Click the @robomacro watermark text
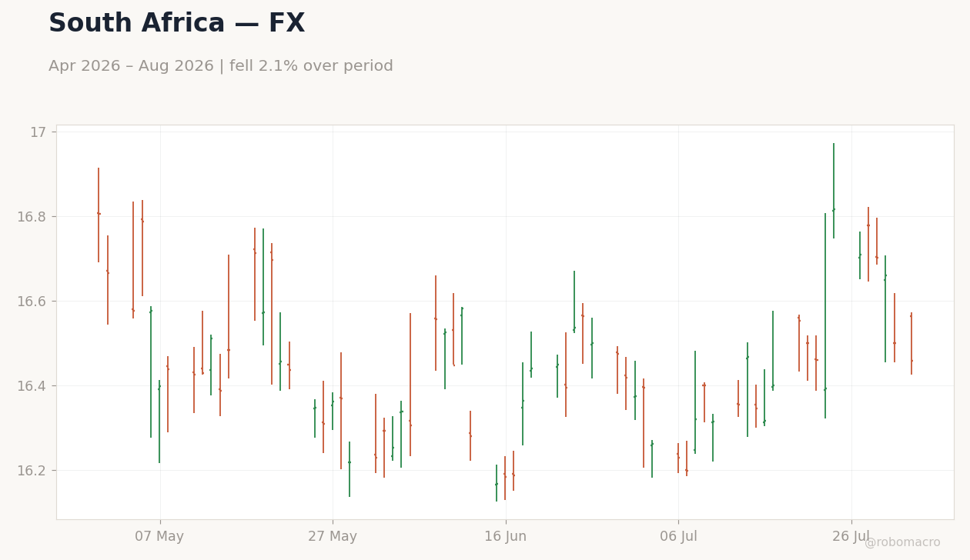 [902, 542]
